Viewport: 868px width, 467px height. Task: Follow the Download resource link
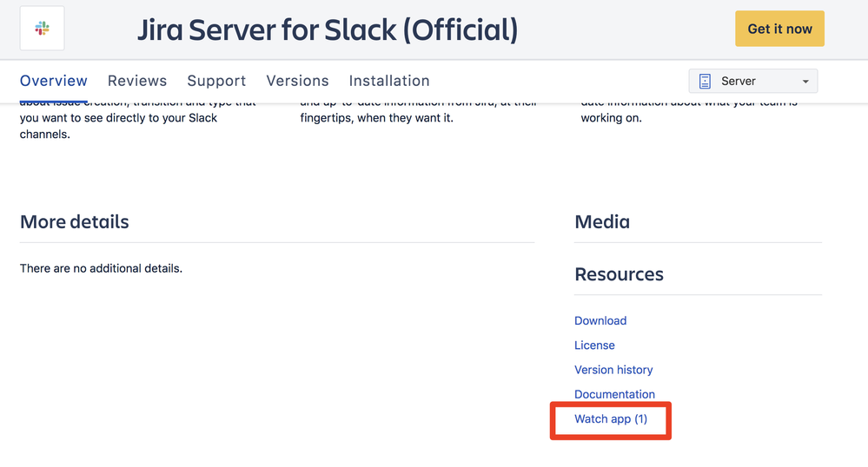(600, 321)
